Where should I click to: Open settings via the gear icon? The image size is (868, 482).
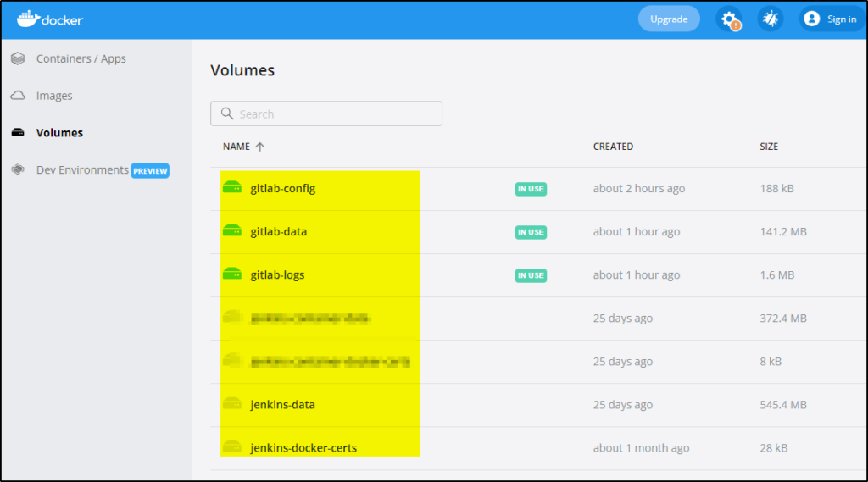(728, 19)
